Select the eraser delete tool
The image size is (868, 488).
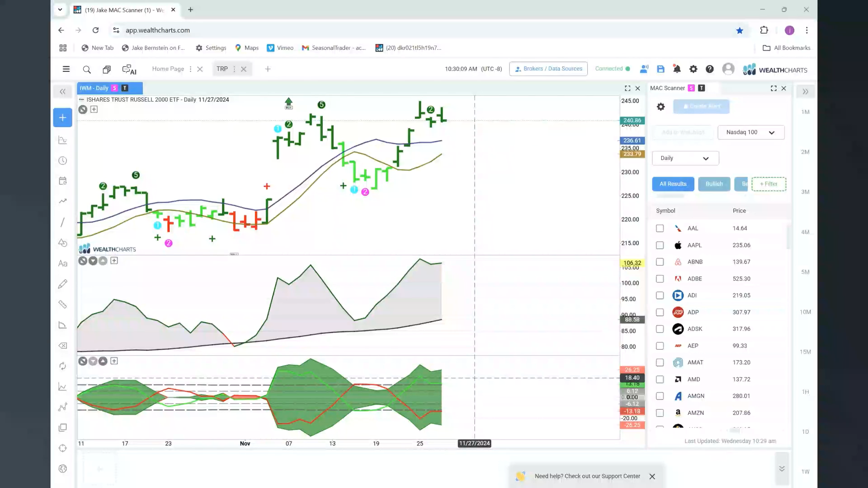click(x=63, y=346)
